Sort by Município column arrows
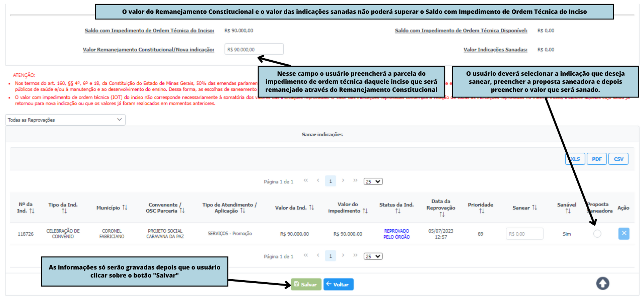The width and height of the screenshot is (644, 299). click(125, 208)
